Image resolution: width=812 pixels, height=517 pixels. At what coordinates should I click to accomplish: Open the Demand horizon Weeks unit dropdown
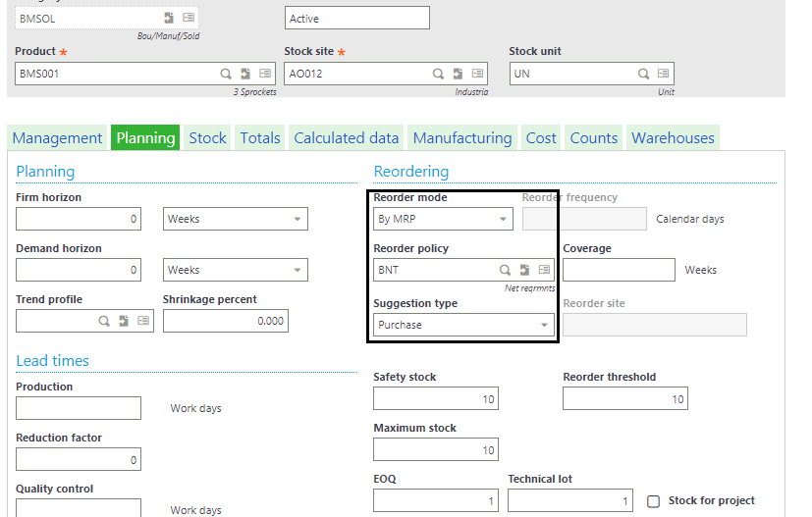pyautogui.click(x=236, y=270)
